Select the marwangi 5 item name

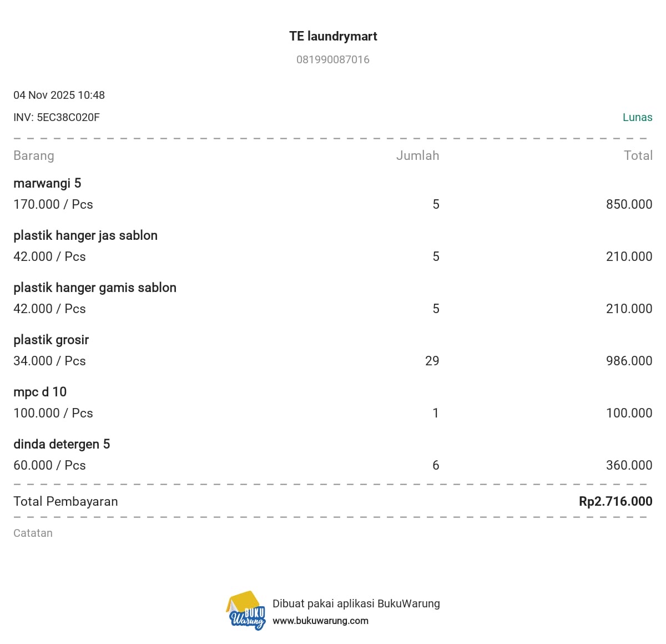pos(47,183)
